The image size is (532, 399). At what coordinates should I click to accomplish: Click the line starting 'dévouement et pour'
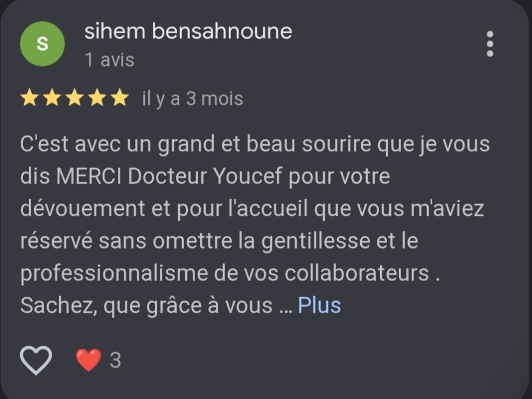[x=252, y=208]
